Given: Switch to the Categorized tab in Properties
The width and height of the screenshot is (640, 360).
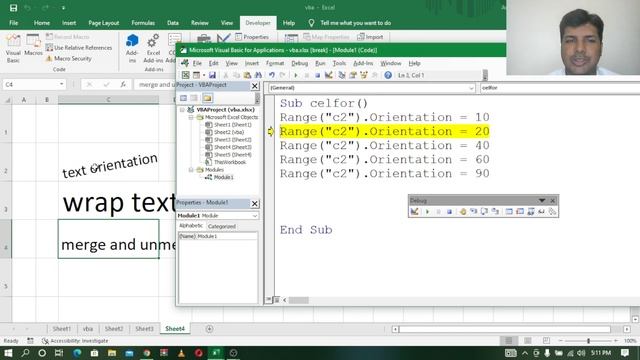Looking at the screenshot, I should tap(221, 226).
